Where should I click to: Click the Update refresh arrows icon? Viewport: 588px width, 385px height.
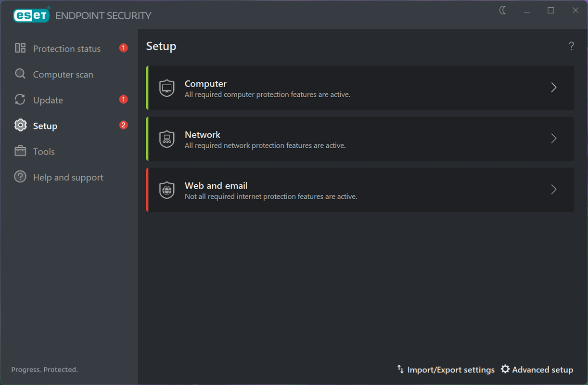(x=20, y=100)
